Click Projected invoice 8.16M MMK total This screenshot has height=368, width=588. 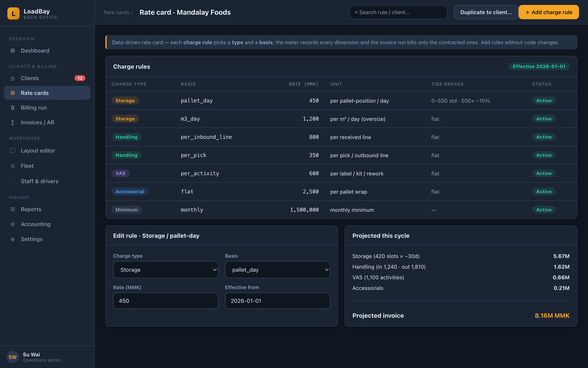(552, 316)
